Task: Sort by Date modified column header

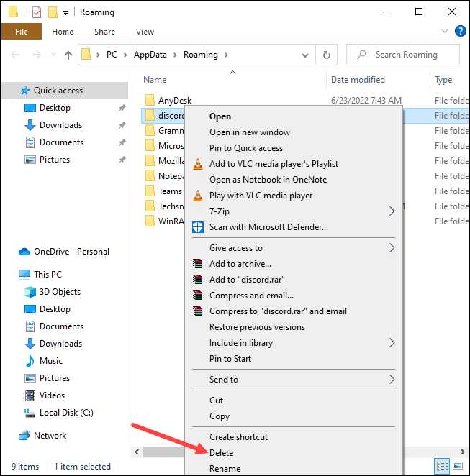Action: [x=358, y=80]
